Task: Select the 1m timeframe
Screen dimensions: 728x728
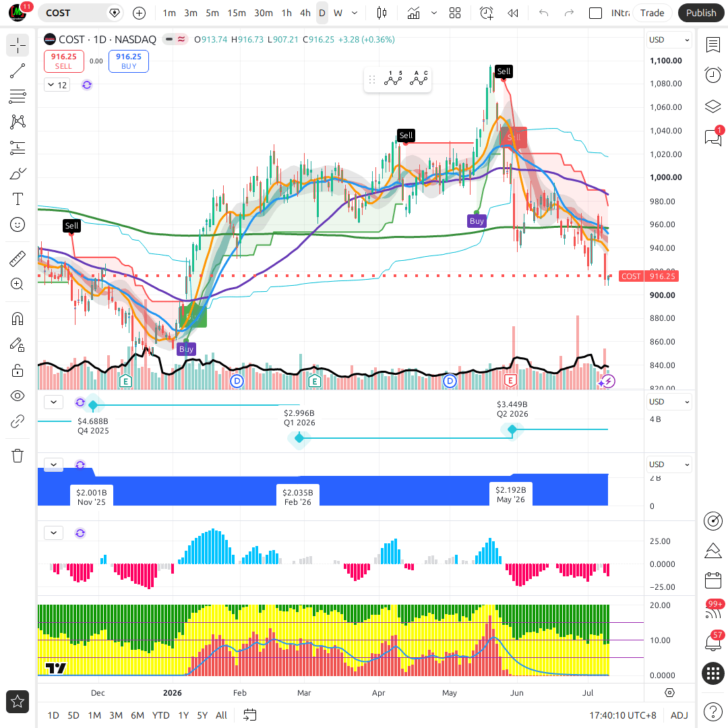Action: click(x=169, y=13)
